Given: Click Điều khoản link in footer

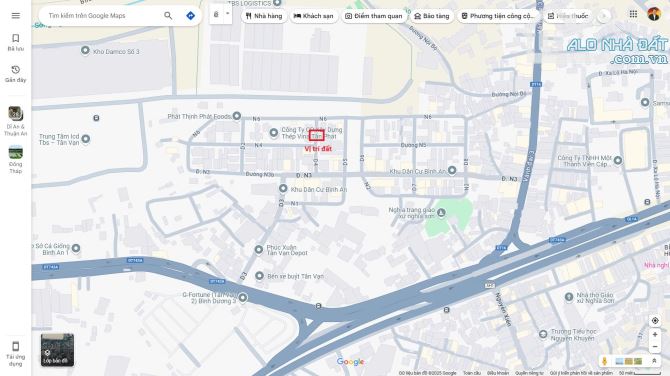Looking at the screenshot, I should tap(498, 373).
